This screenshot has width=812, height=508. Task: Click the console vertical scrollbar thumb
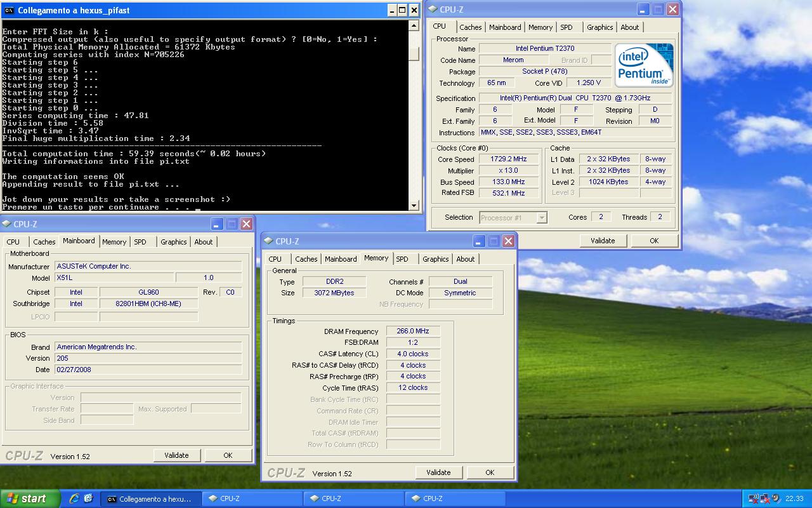pos(414,54)
